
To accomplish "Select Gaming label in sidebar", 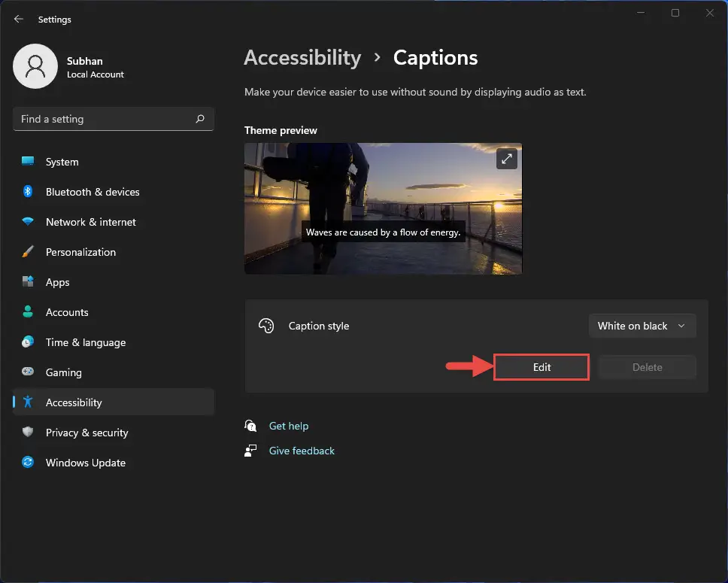I will click(x=64, y=372).
